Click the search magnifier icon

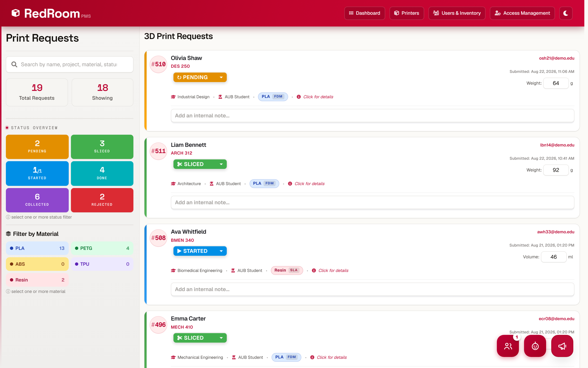14,64
